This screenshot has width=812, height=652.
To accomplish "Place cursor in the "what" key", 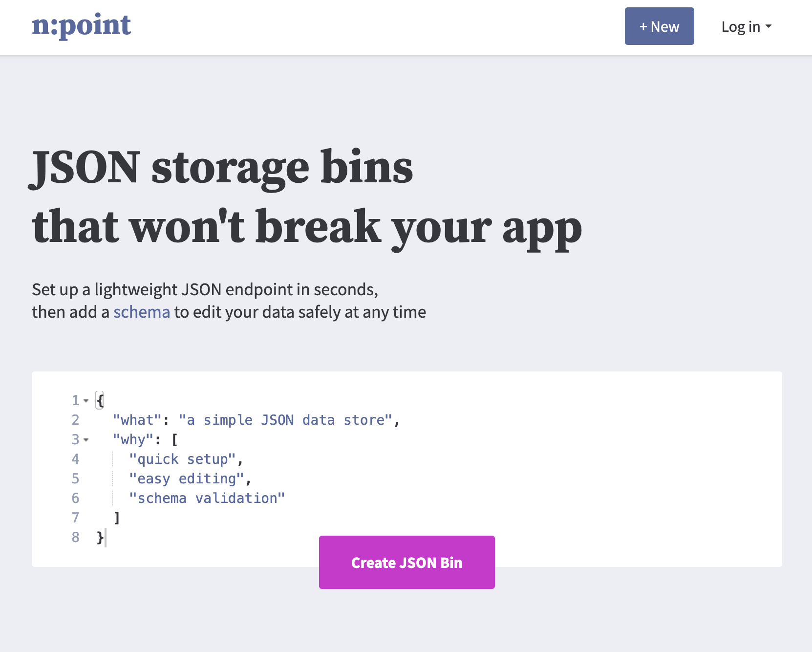I will pyautogui.click(x=137, y=420).
